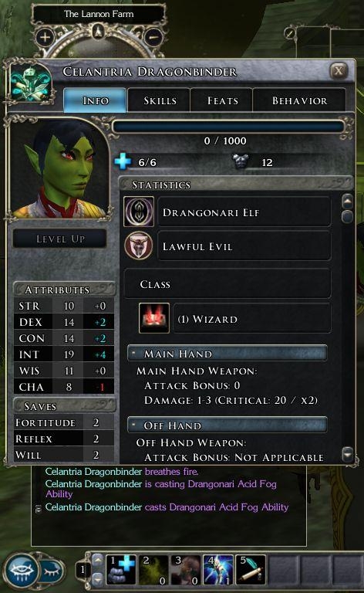364x593 pixels.
Task: Collapse the Off Hand section
Action: pyautogui.click(x=133, y=425)
